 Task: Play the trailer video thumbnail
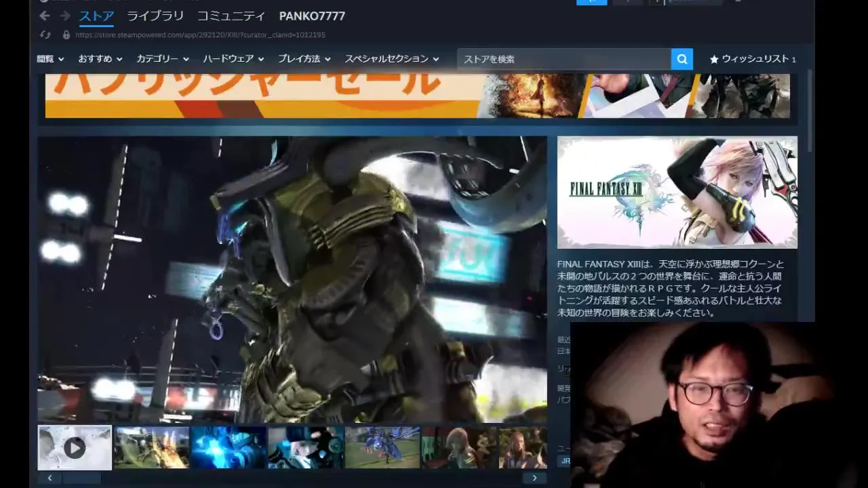75,447
